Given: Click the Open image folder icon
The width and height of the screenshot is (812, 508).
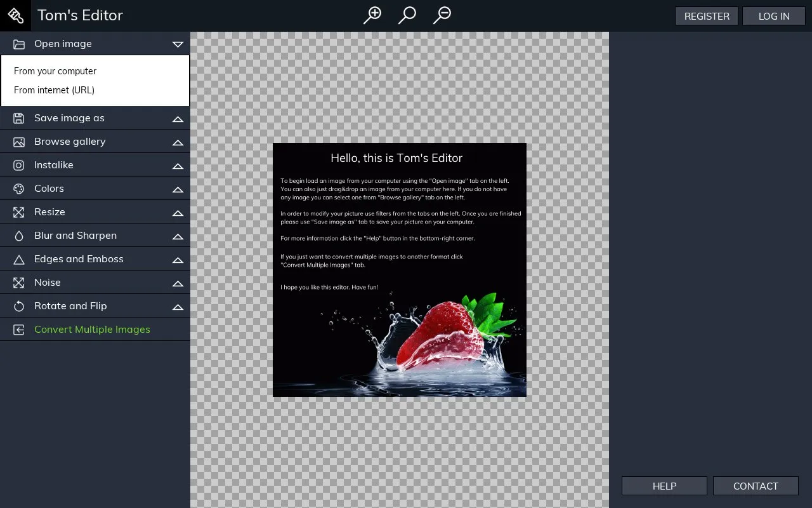Looking at the screenshot, I should point(19,44).
